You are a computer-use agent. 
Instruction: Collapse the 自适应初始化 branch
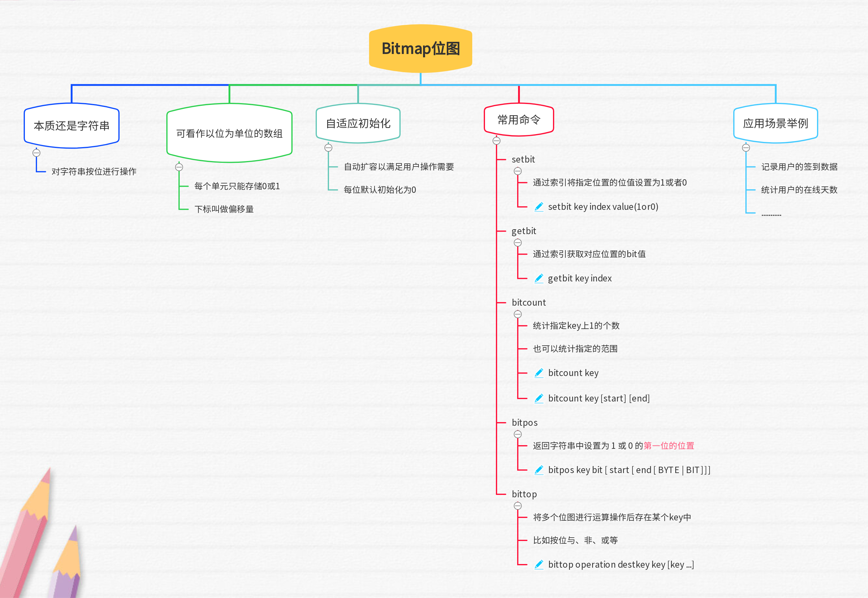[328, 148]
